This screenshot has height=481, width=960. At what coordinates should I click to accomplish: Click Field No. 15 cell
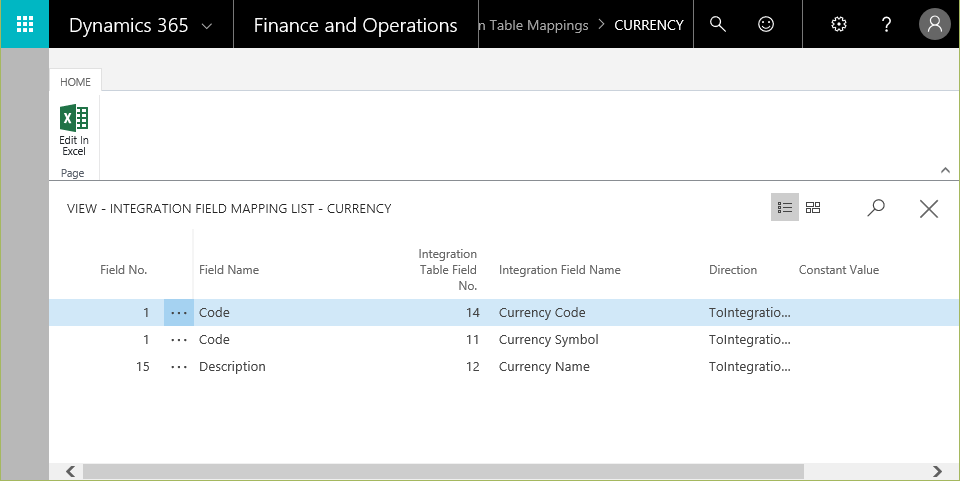coord(143,367)
